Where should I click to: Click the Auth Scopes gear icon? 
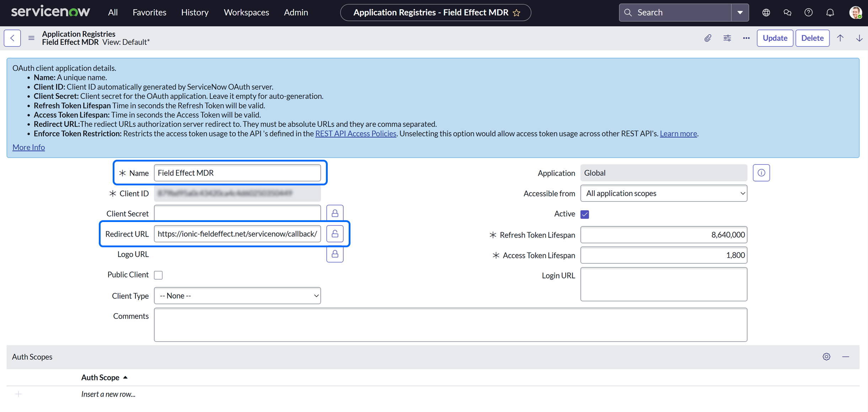point(826,356)
